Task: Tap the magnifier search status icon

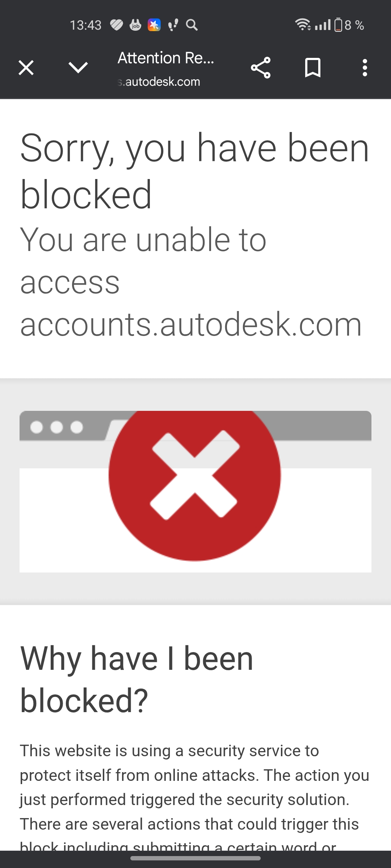Action: pos(192,25)
